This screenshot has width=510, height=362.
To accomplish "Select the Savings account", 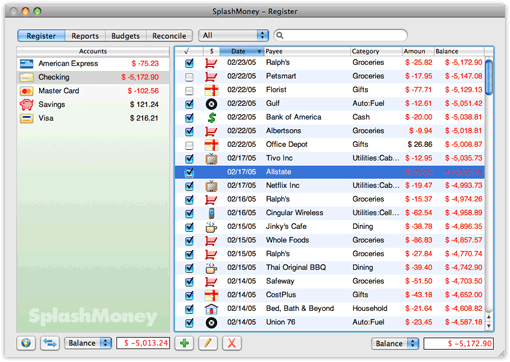I will (x=93, y=104).
